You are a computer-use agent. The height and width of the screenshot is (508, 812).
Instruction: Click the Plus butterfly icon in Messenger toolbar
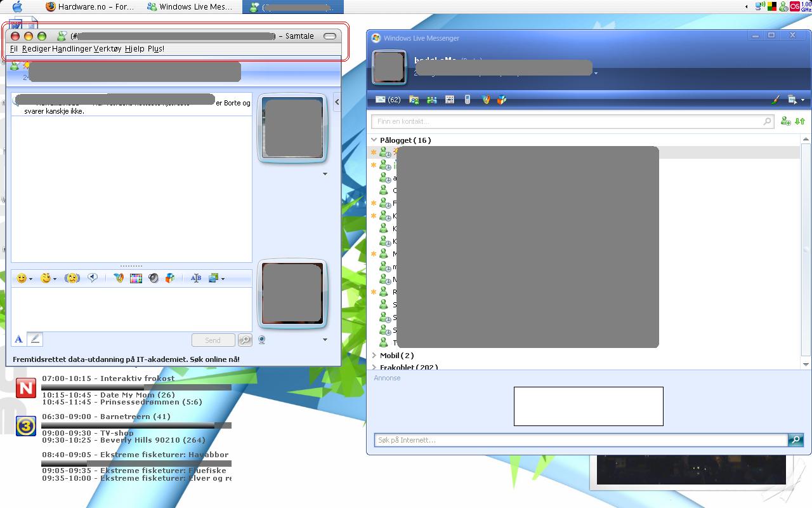point(486,100)
